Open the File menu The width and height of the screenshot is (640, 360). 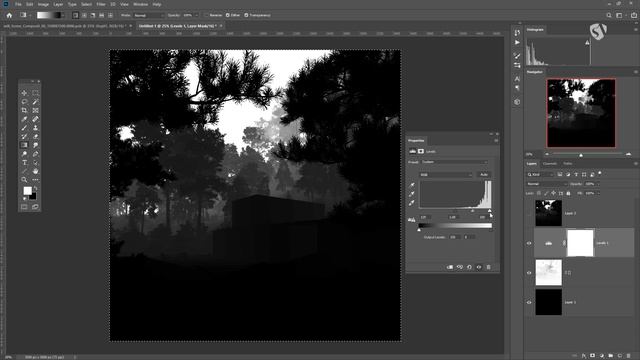[x=18, y=4]
